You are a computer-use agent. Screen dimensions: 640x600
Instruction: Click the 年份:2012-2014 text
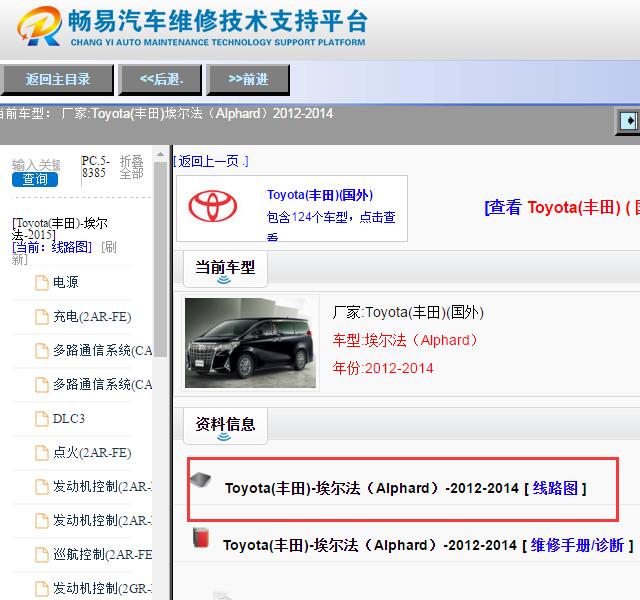383,368
